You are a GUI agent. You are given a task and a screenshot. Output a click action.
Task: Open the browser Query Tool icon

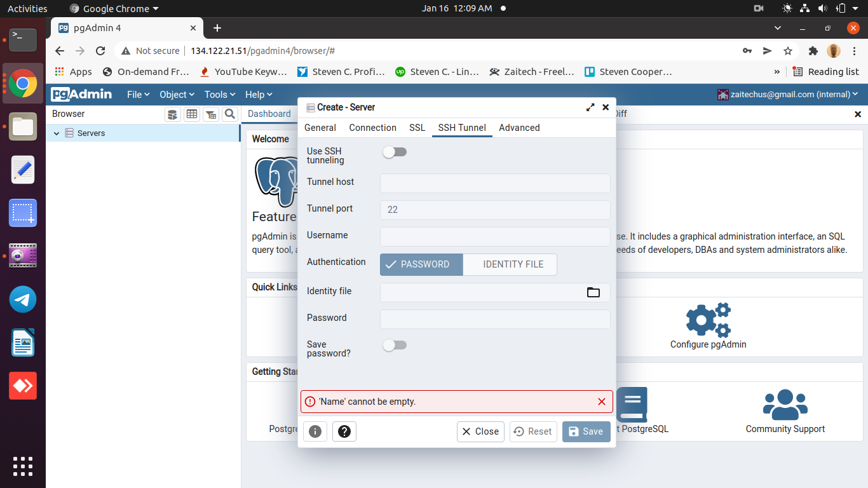tap(172, 114)
